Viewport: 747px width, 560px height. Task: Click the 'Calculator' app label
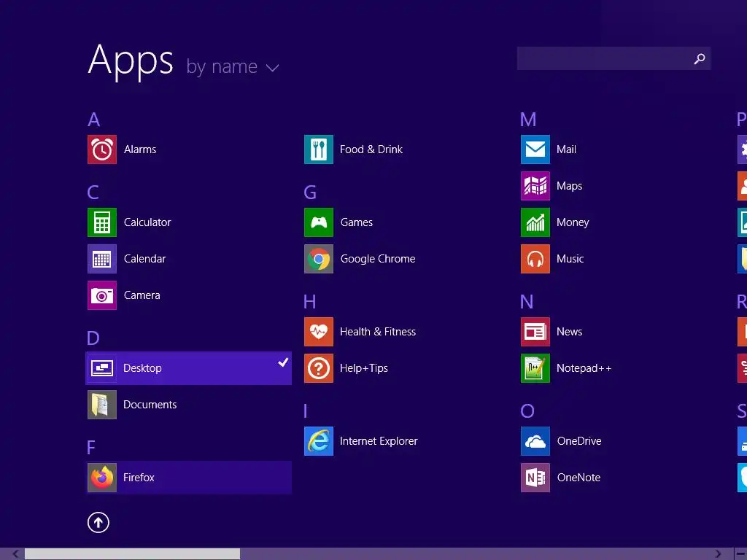147,222
